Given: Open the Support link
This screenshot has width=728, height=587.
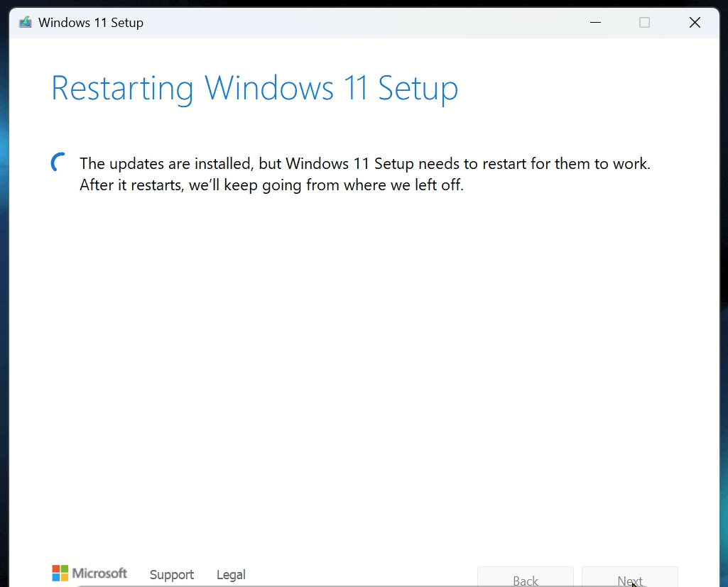Looking at the screenshot, I should (172, 574).
